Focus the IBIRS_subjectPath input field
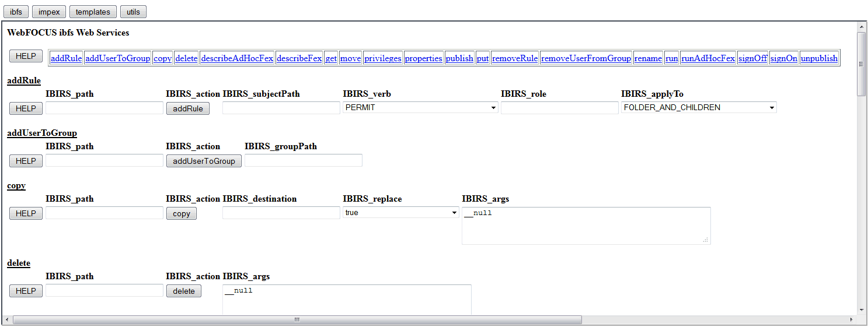 pyautogui.click(x=281, y=108)
